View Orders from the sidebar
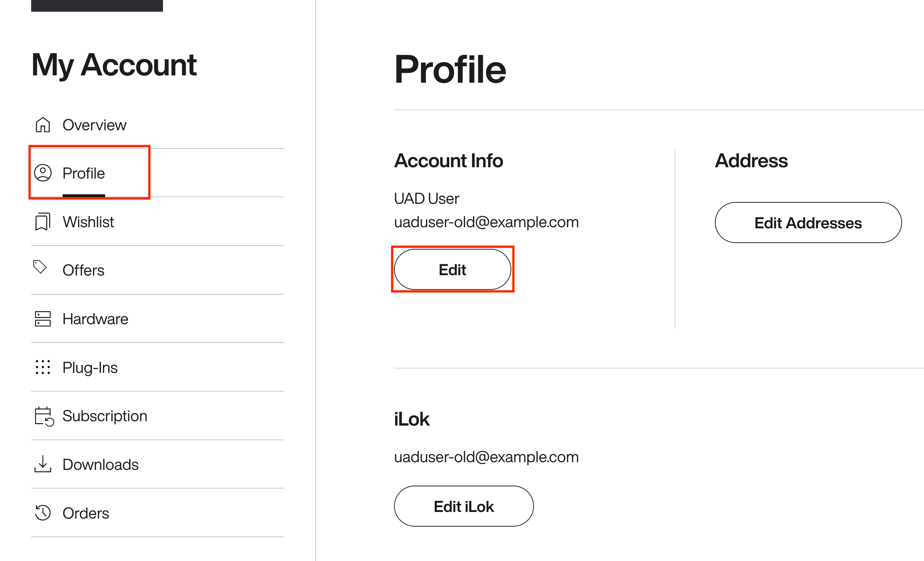Screen dimensions: 924x561 click(157, 513)
